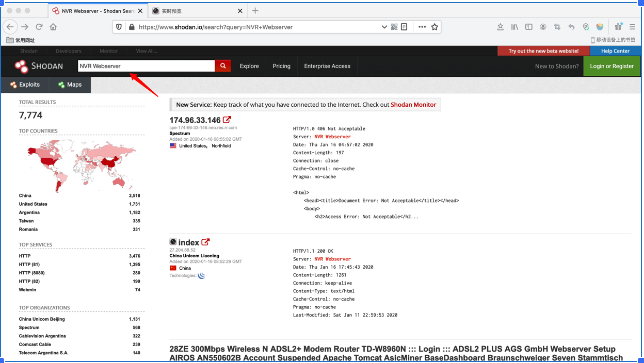
Task: Click Developers in the top bar
Action: click(69, 51)
